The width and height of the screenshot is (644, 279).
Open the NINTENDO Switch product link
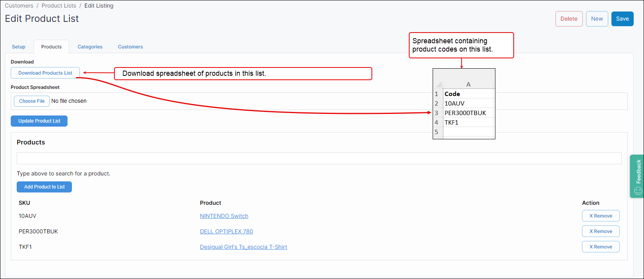pyautogui.click(x=224, y=216)
